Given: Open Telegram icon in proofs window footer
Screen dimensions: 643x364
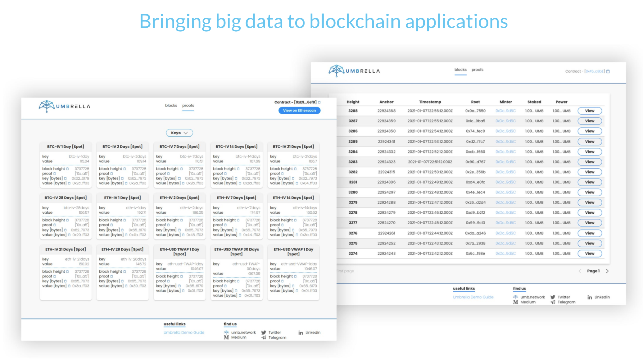Looking at the screenshot, I should 264,338.
